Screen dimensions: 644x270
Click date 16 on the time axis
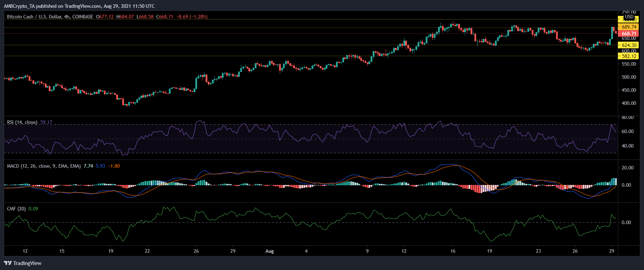(453, 251)
